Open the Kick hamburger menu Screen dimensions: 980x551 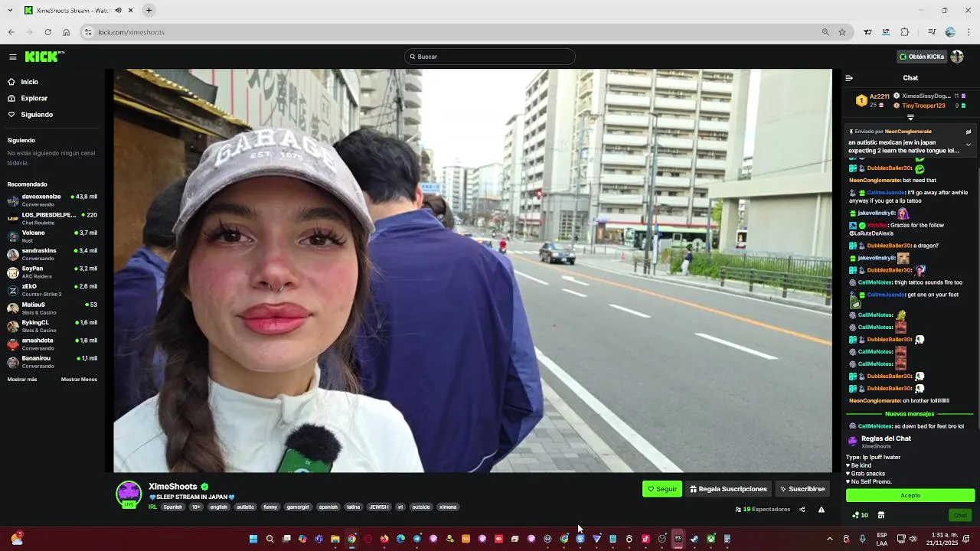tap(13, 57)
